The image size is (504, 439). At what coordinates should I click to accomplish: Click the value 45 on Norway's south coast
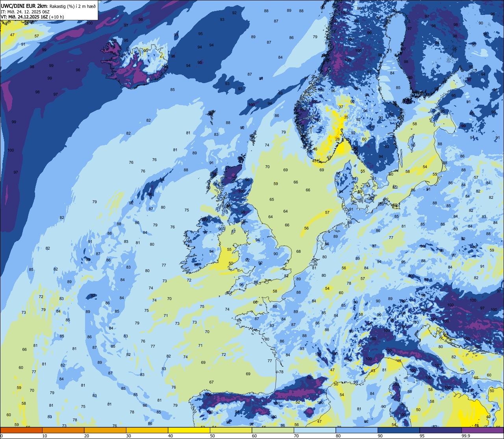coord(314,161)
